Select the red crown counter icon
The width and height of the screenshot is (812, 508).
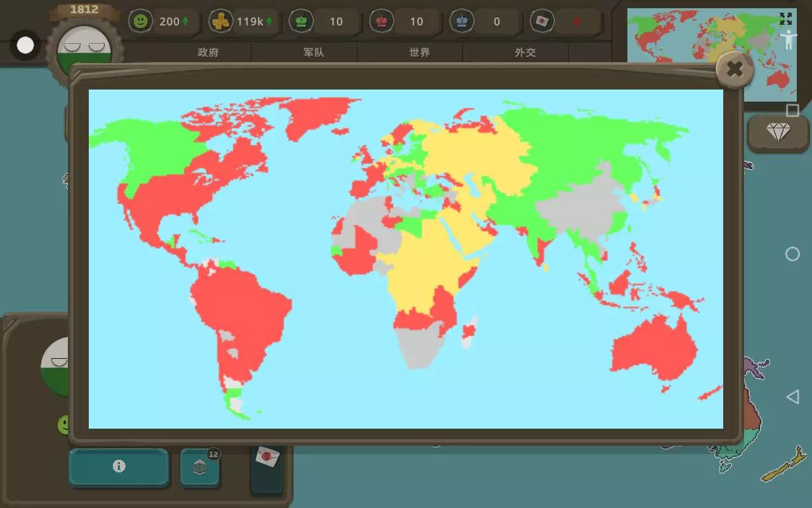[x=382, y=21]
